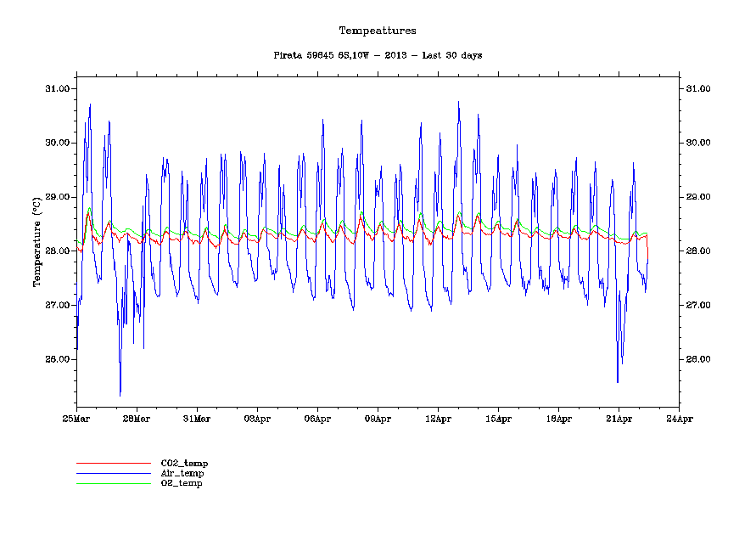Image resolution: width=756 pixels, height=535 pixels.
Task: Click the line sample beside CO2_temp legend
Action: [113, 463]
